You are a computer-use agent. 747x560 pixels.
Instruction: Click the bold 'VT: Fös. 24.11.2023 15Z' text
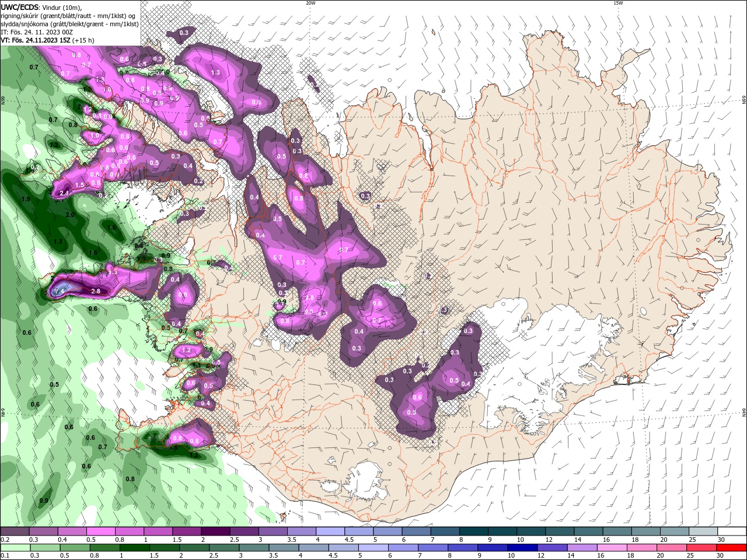(36, 40)
